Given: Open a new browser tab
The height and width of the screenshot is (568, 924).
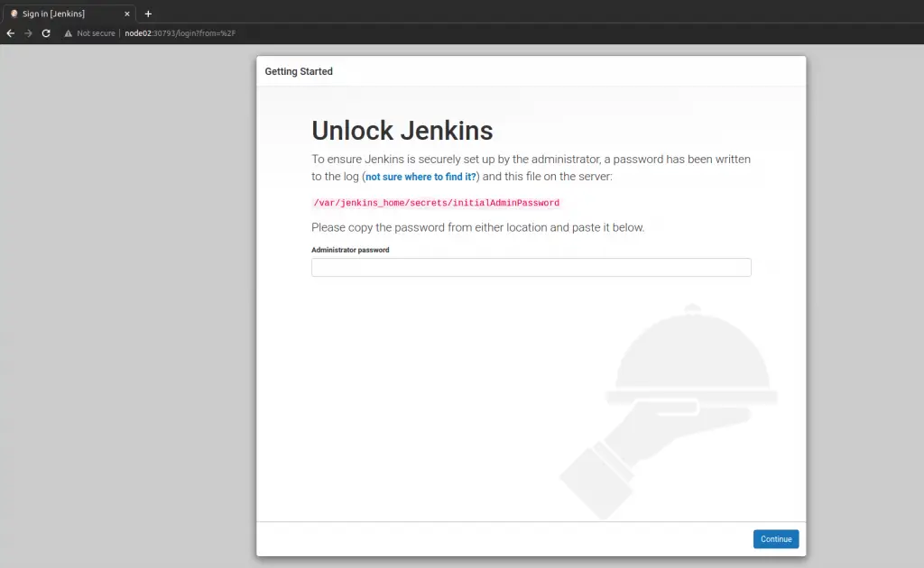Looking at the screenshot, I should 149,14.
